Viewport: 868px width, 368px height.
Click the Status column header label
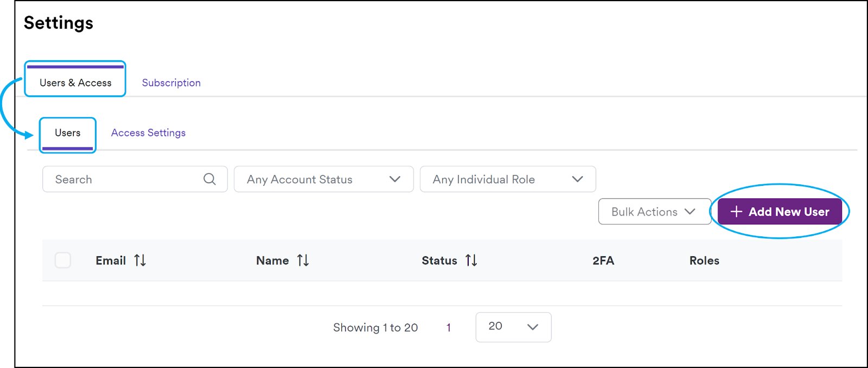[x=439, y=261]
